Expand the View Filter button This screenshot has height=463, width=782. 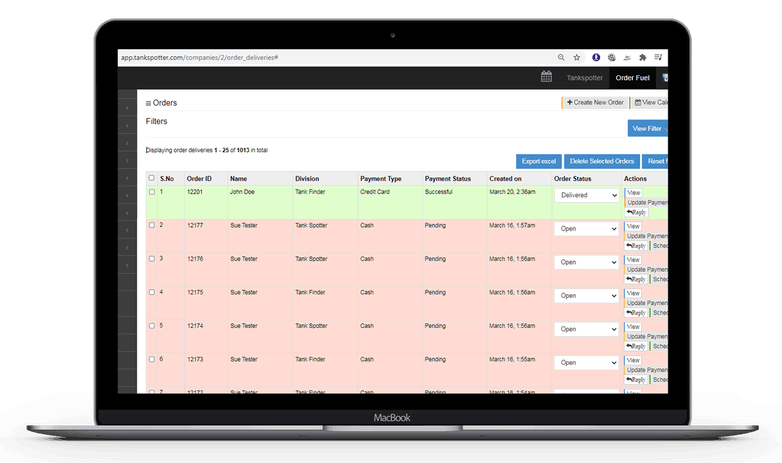647,128
